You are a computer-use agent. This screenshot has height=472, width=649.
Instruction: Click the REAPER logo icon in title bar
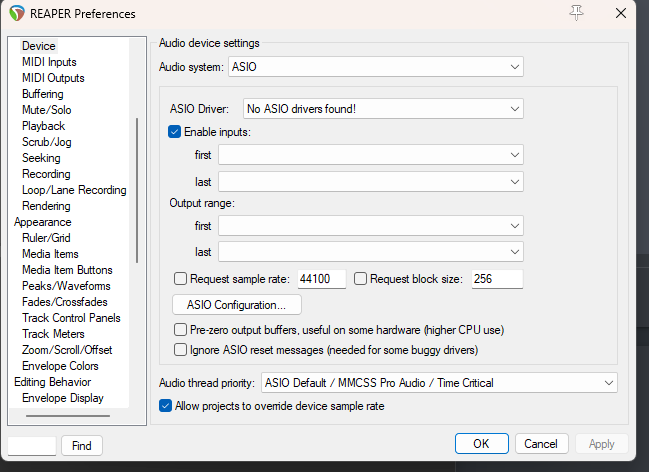(x=17, y=14)
